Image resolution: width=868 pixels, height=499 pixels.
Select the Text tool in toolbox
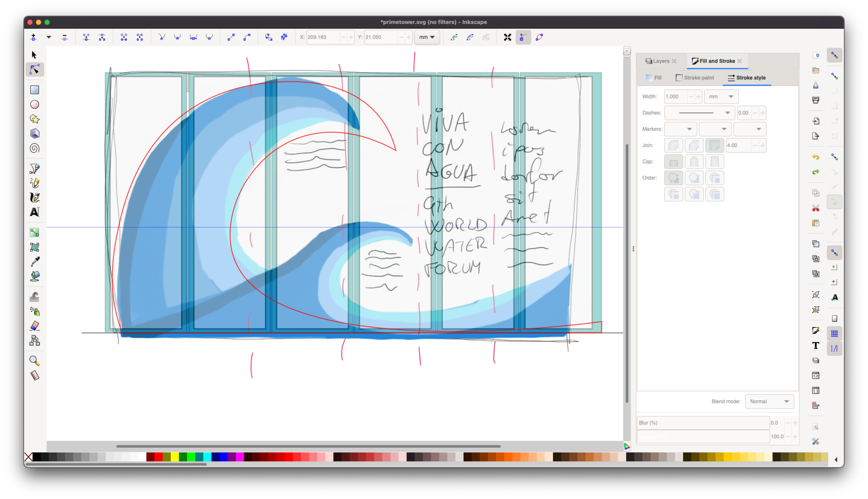pos(35,212)
